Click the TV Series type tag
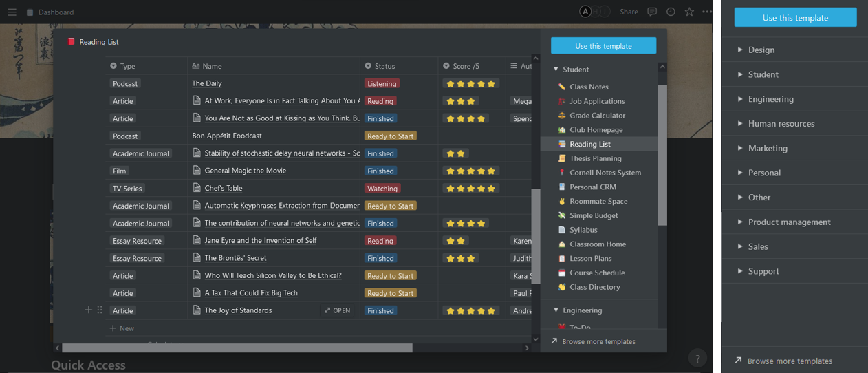This screenshot has width=868, height=373. coord(127,188)
